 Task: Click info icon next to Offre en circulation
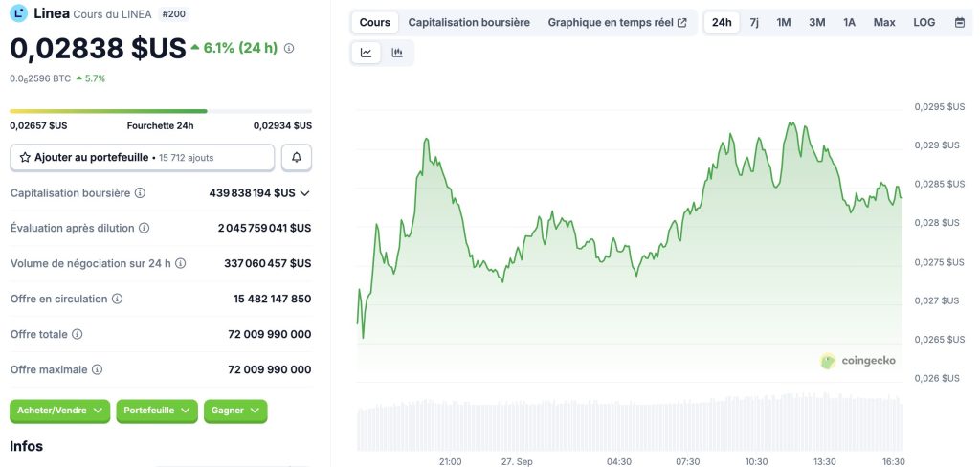[x=117, y=299]
